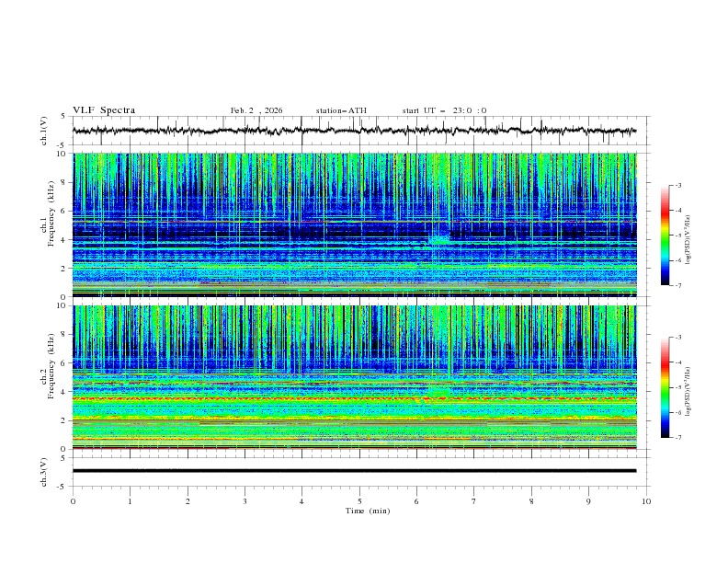Click the "4" tick on the time axis
The width and height of the screenshot is (728, 563).
[x=301, y=501]
